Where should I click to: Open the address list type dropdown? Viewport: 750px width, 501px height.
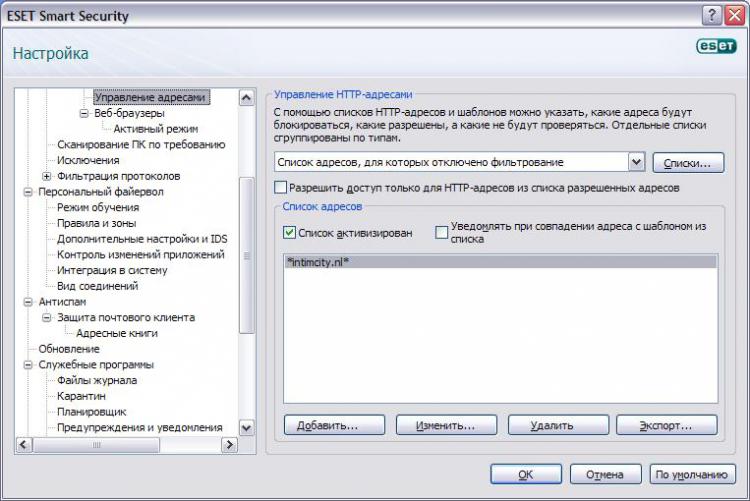636,162
